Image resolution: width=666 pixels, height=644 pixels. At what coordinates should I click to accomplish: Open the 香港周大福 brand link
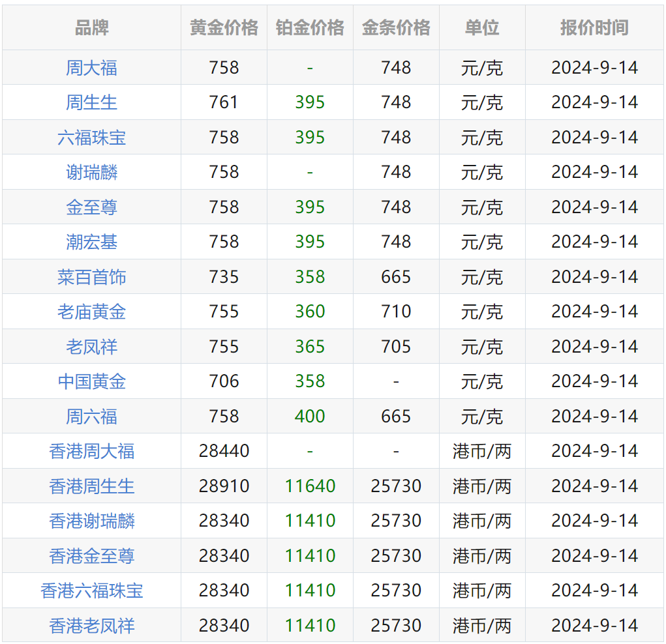[x=90, y=451]
